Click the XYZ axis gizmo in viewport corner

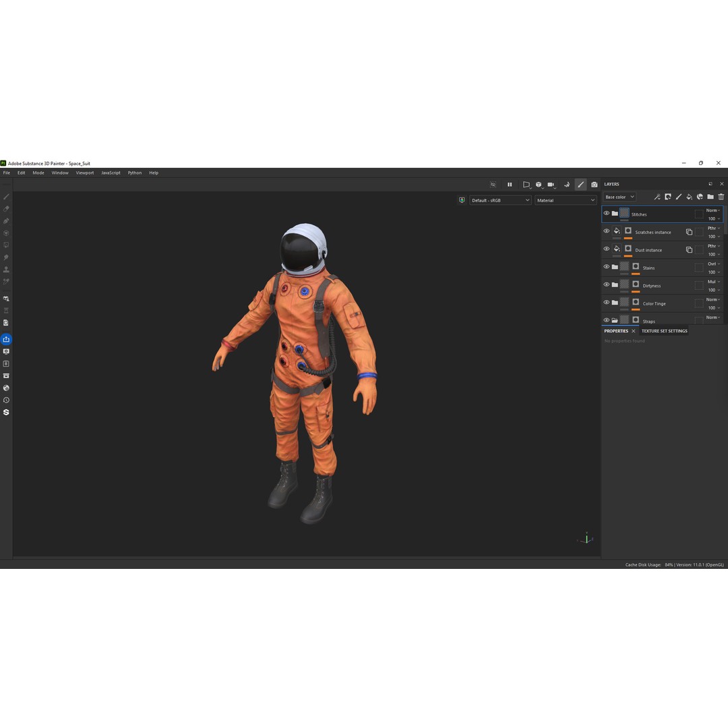point(586,538)
